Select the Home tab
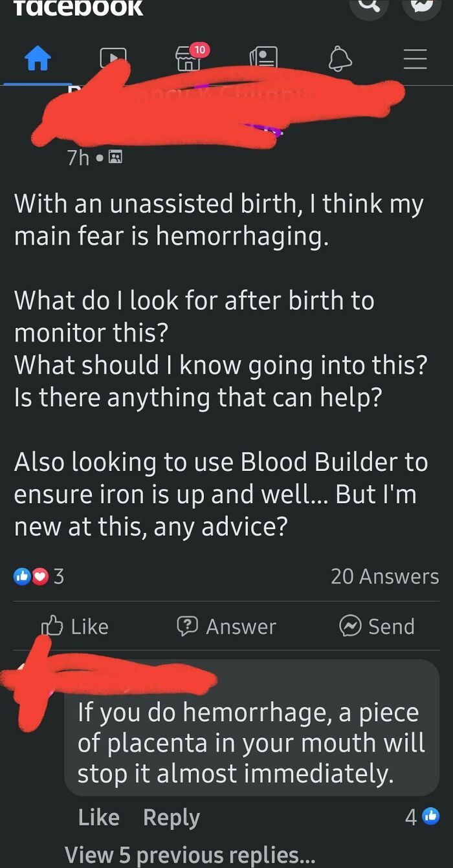The image size is (453, 868). [x=38, y=58]
